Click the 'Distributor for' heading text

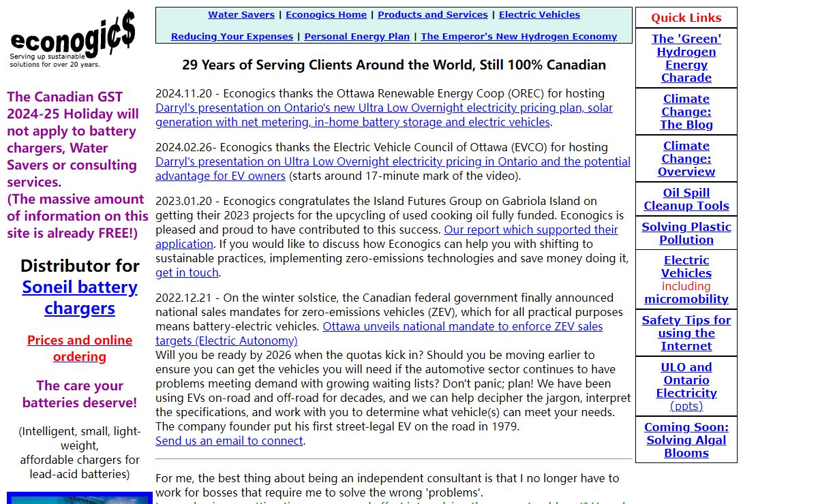click(x=80, y=266)
